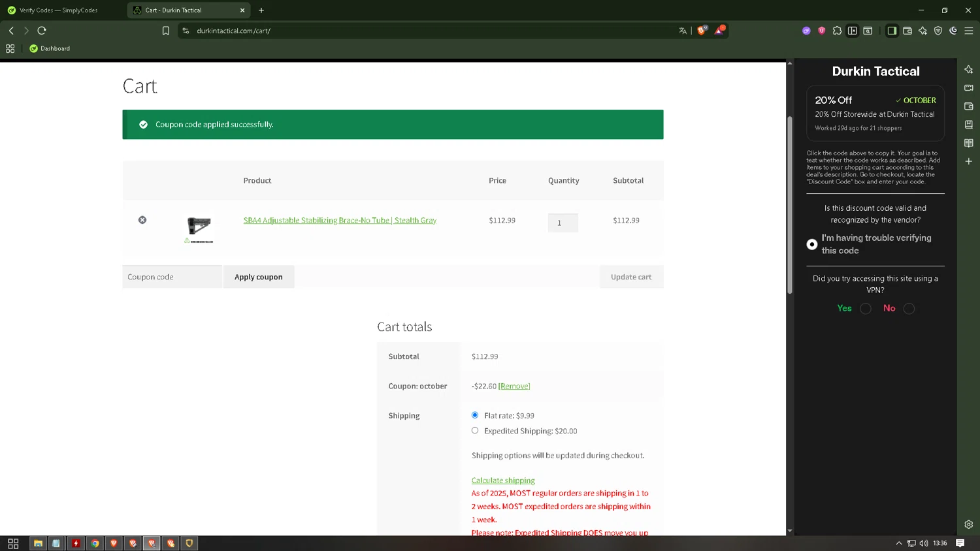Open SBA4 Adjustable Stabilizing Brace product link

[340, 221]
